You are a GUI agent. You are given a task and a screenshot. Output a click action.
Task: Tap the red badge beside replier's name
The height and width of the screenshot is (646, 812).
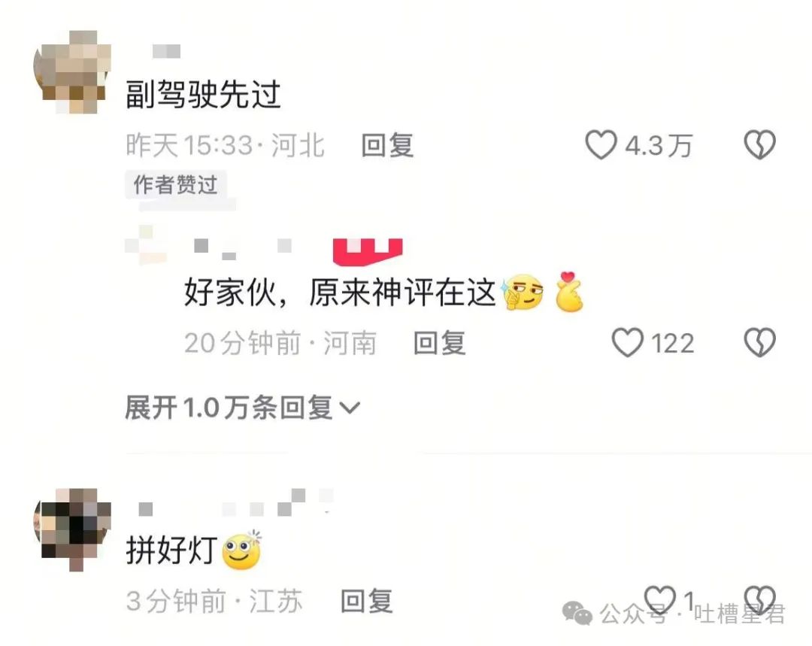[x=368, y=252]
